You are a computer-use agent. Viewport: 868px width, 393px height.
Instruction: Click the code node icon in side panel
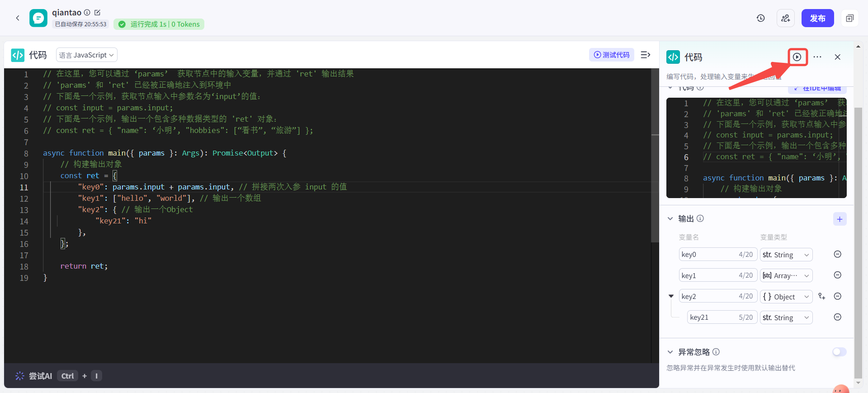tap(673, 57)
